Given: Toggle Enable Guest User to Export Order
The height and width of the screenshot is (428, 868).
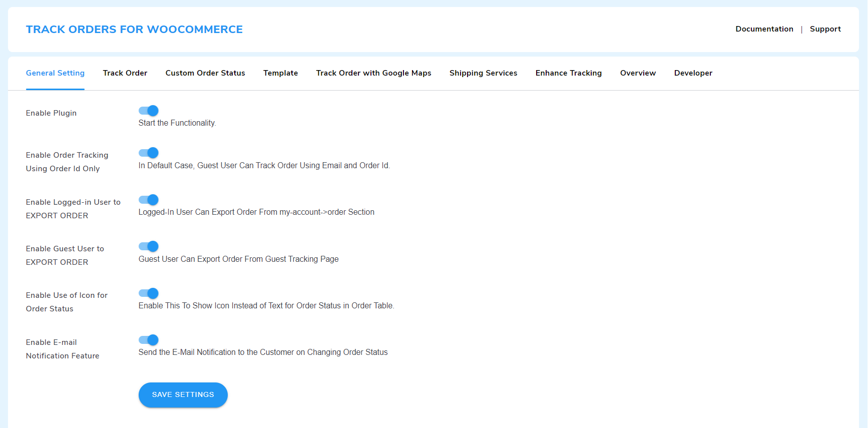Looking at the screenshot, I should [x=149, y=246].
